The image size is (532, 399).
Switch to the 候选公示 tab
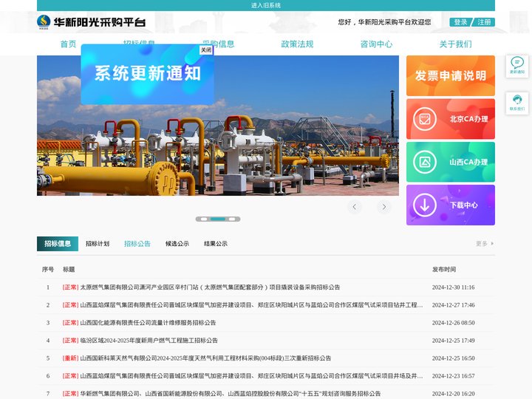[x=177, y=244]
